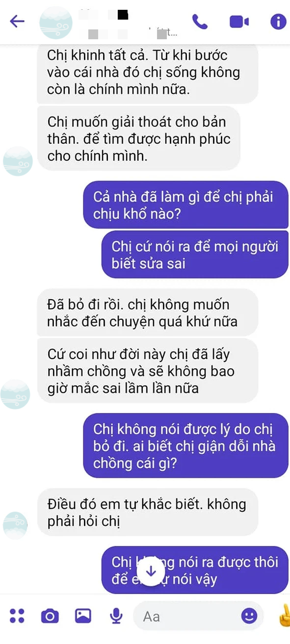Open conversation info icon

[278, 21]
